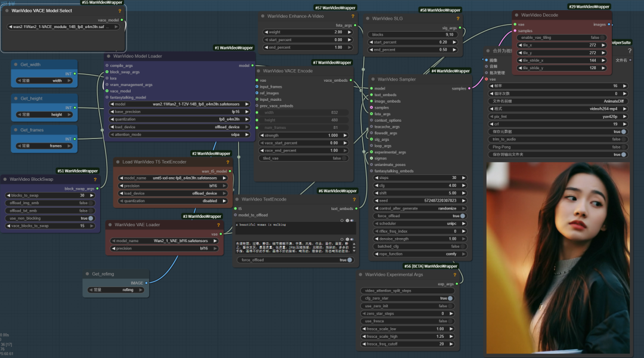The width and height of the screenshot is (644, 358).
Task: Open scheduler dropdown showing unipc
Action: click(420, 224)
